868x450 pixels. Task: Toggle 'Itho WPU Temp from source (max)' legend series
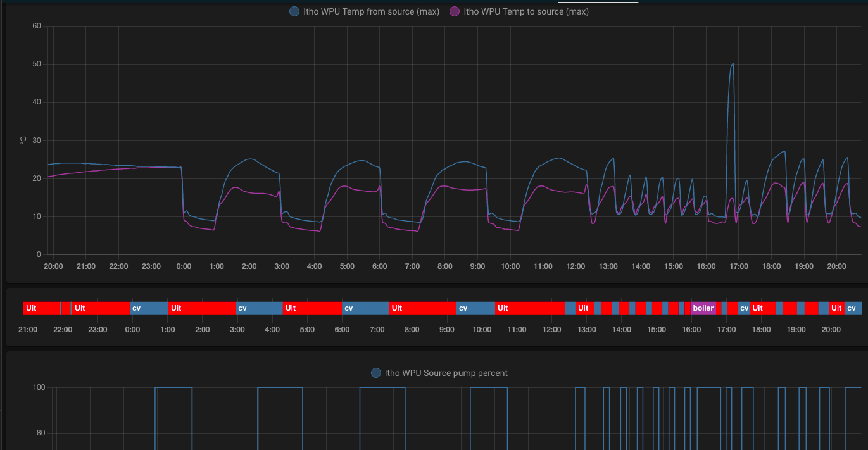364,11
